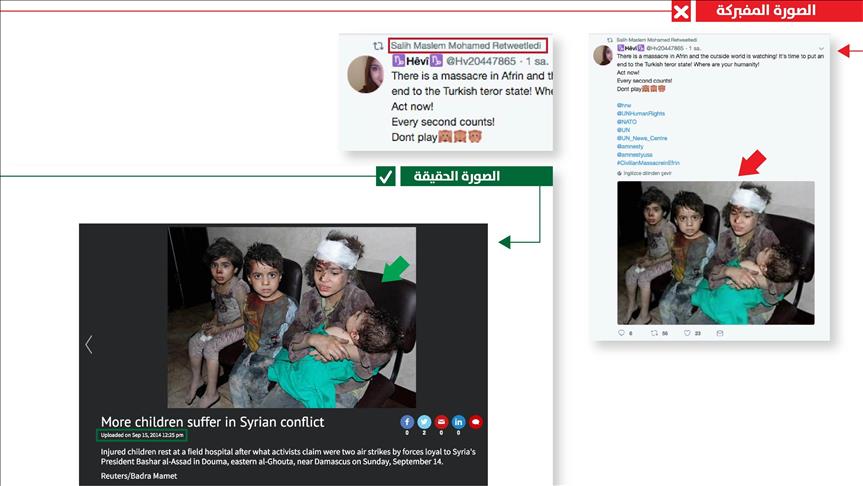This screenshot has height=486, width=863.
Task: Click translate tweet link below hashtags
Action: (x=642, y=172)
